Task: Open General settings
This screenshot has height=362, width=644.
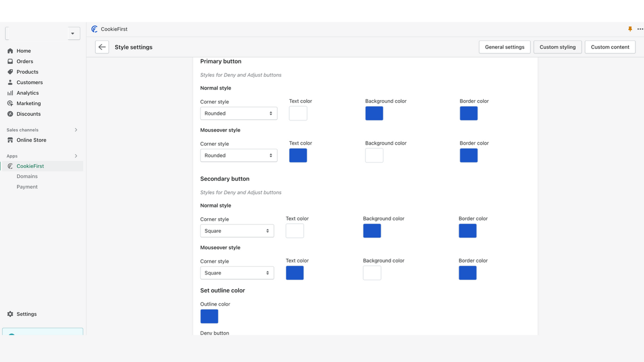Action: [x=504, y=47]
